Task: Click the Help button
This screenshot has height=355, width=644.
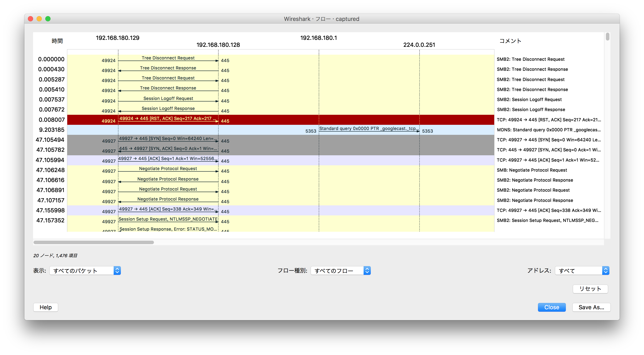Action: tap(46, 307)
